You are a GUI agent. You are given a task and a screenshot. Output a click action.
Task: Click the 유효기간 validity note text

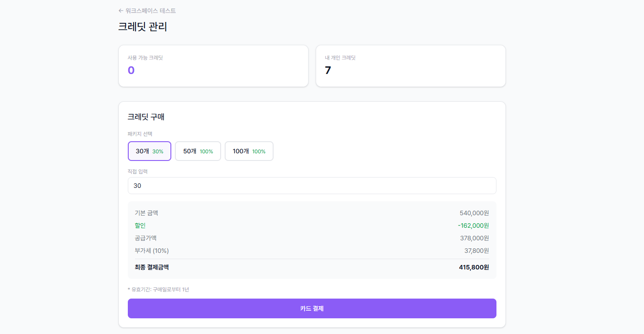tap(158, 290)
